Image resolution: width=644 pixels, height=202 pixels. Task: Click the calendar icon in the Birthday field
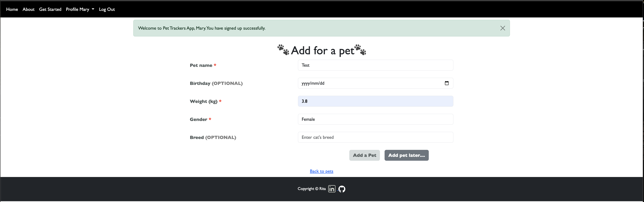[x=447, y=83]
